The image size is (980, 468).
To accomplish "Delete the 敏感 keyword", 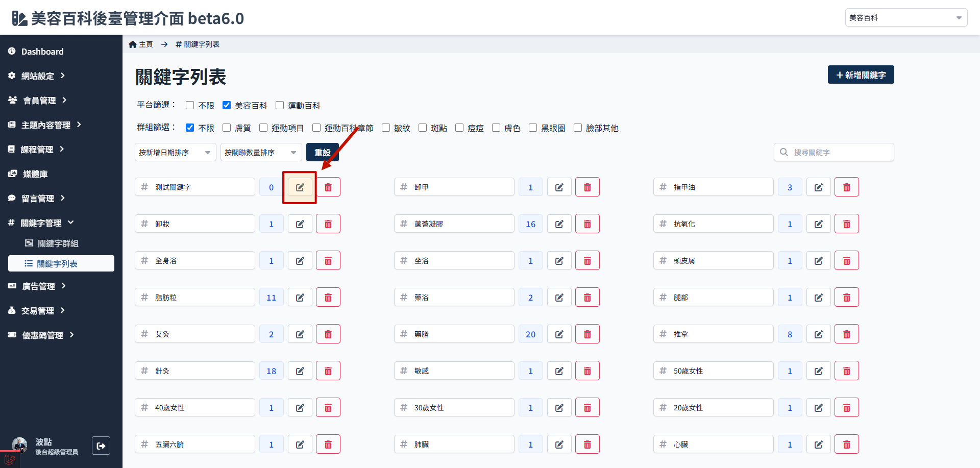I will 587,371.
